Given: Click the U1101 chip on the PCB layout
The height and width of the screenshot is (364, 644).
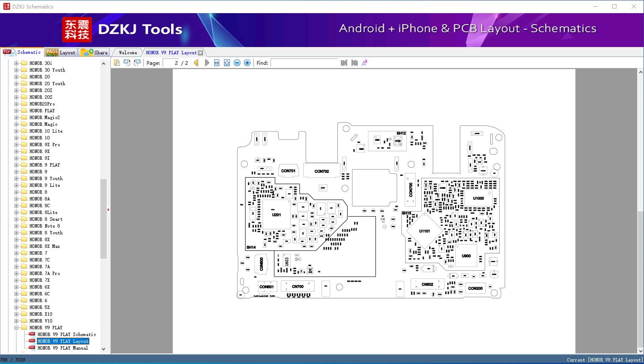Looking at the screenshot, I should point(425,231).
